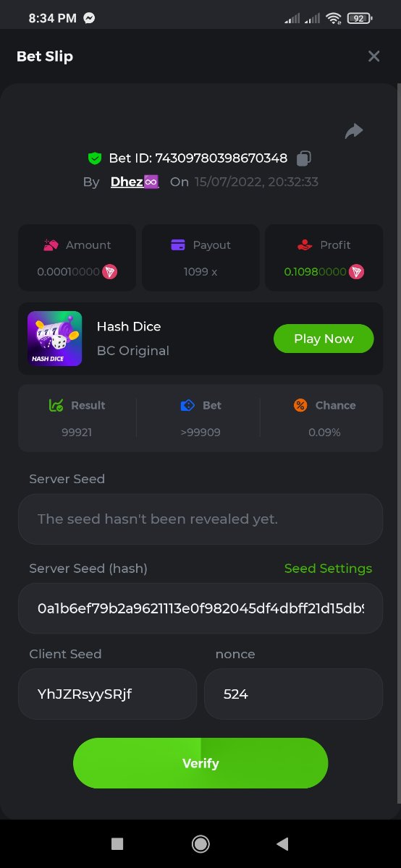The image size is (401, 868).
Task: Tap the blue Bet tag icon
Action: pos(187,405)
